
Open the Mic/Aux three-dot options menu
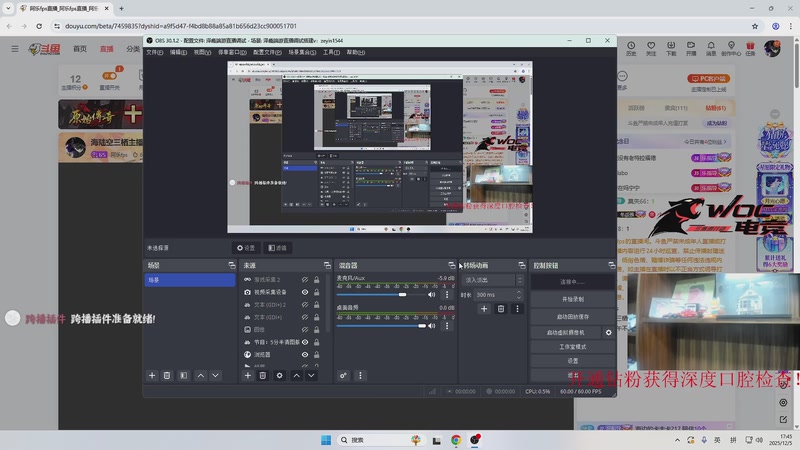(446, 295)
